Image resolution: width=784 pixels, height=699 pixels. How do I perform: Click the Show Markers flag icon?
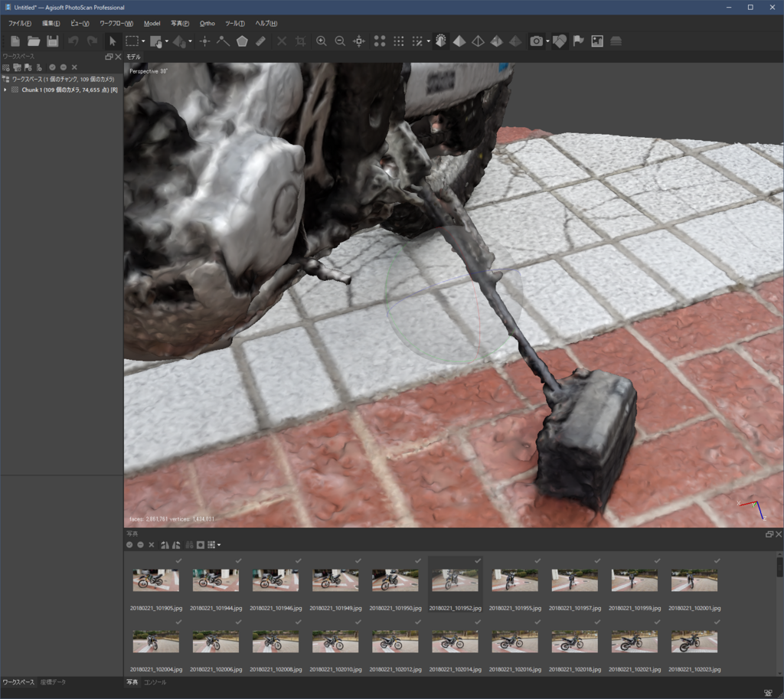pos(579,41)
